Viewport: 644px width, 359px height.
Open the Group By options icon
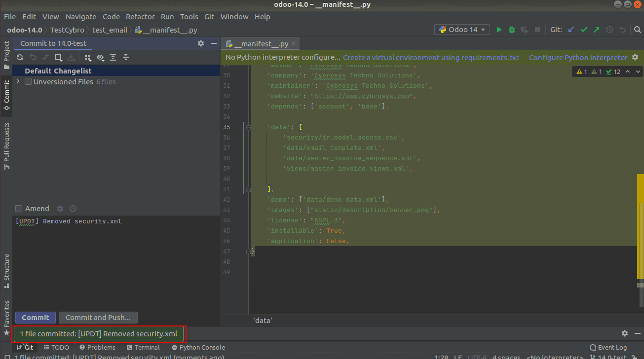tap(87, 57)
